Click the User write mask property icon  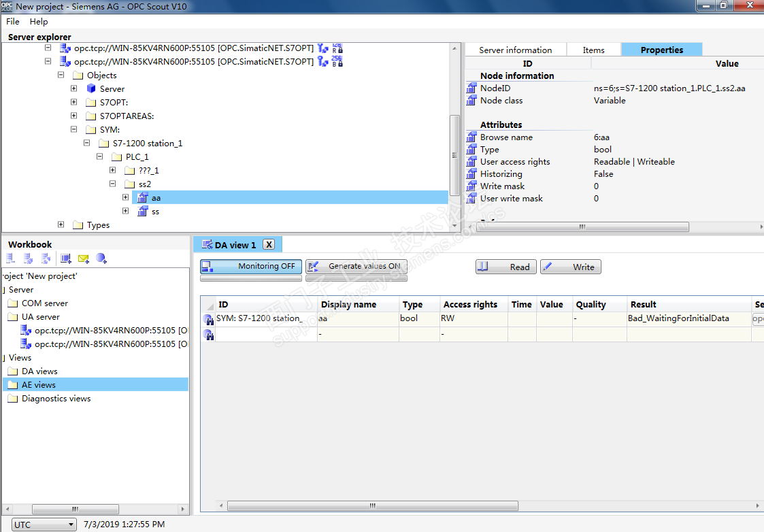coord(471,198)
